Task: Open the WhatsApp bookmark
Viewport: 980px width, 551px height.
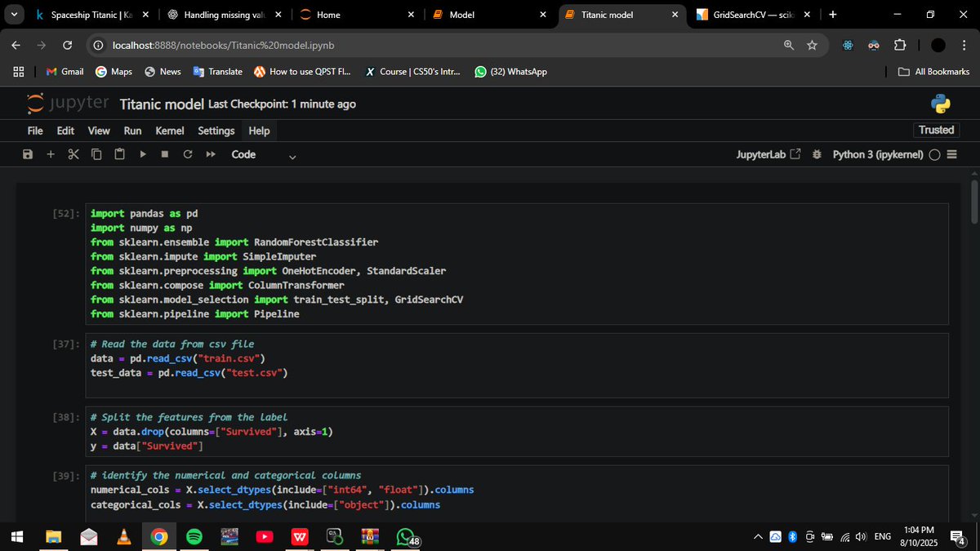Action: coord(510,72)
